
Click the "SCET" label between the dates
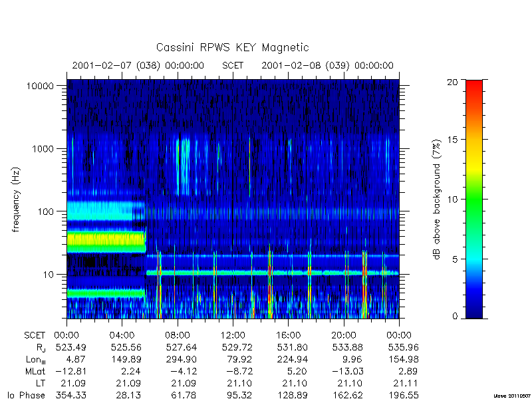pyautogui.click(x=233, y=65)
